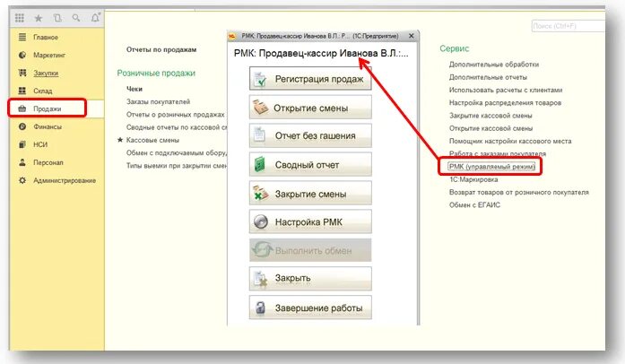Click the Завершение работы lock icon
The height and width of the screenshot is (364, 625).
[x=260, y=308]
